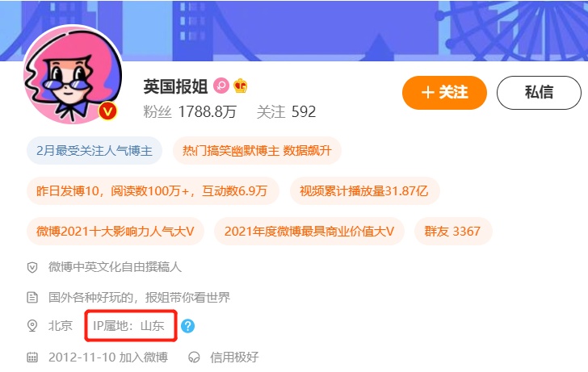Click the calendar join date icon
Viewport: 588px width, 372px height.
pos(32,357)
